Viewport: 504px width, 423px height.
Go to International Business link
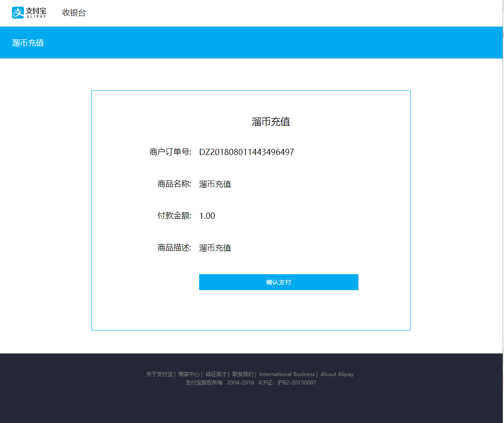tap(287, 374)
